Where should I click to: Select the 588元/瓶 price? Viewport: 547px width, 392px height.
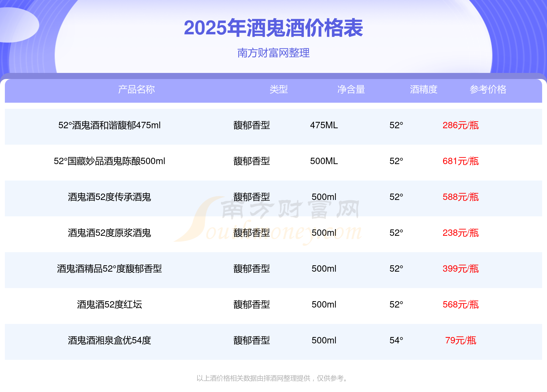461,197
